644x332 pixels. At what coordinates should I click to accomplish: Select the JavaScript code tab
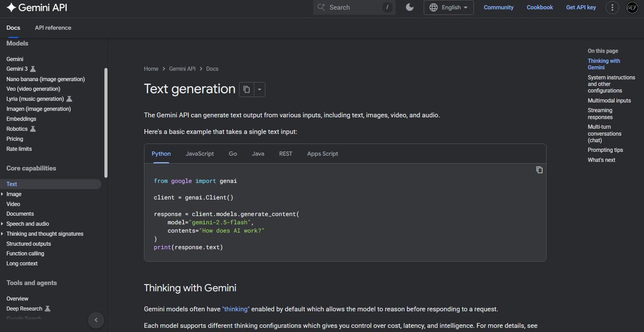click(200, 154)
